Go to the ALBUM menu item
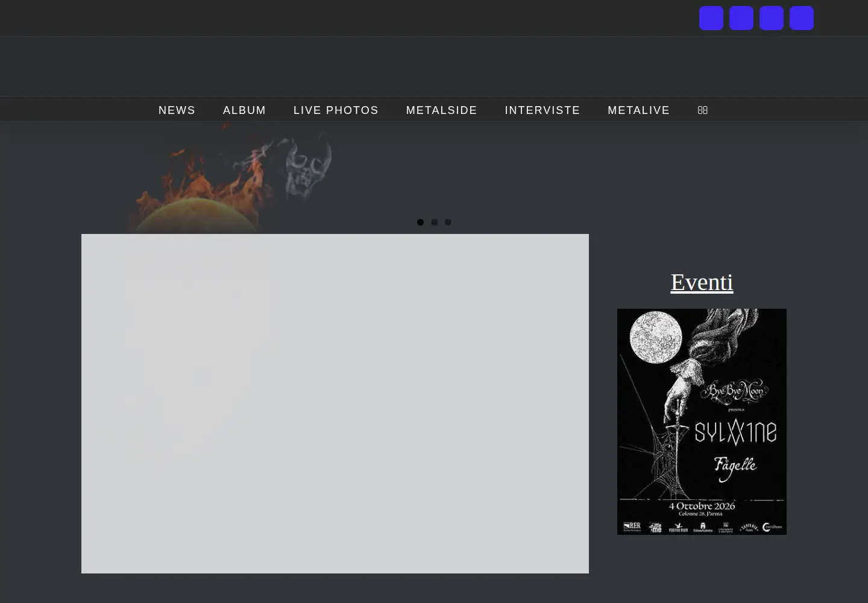Screen dimensions: 868x603 coord(244,110)
